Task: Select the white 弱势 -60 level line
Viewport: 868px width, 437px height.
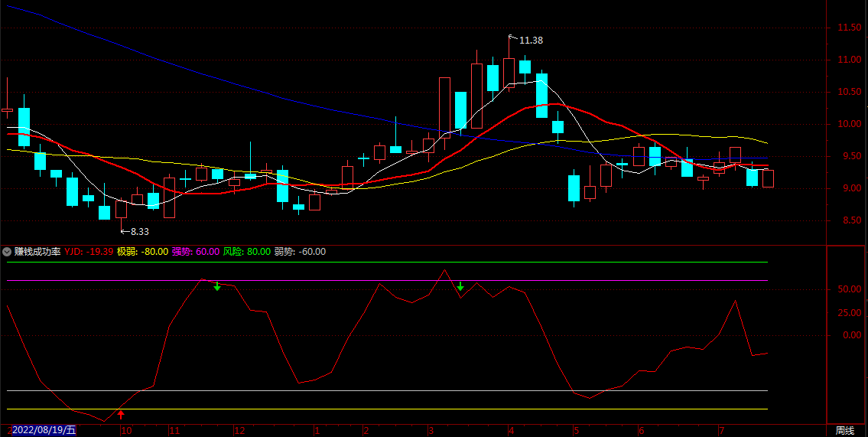Action: click(x=388, y=391)
